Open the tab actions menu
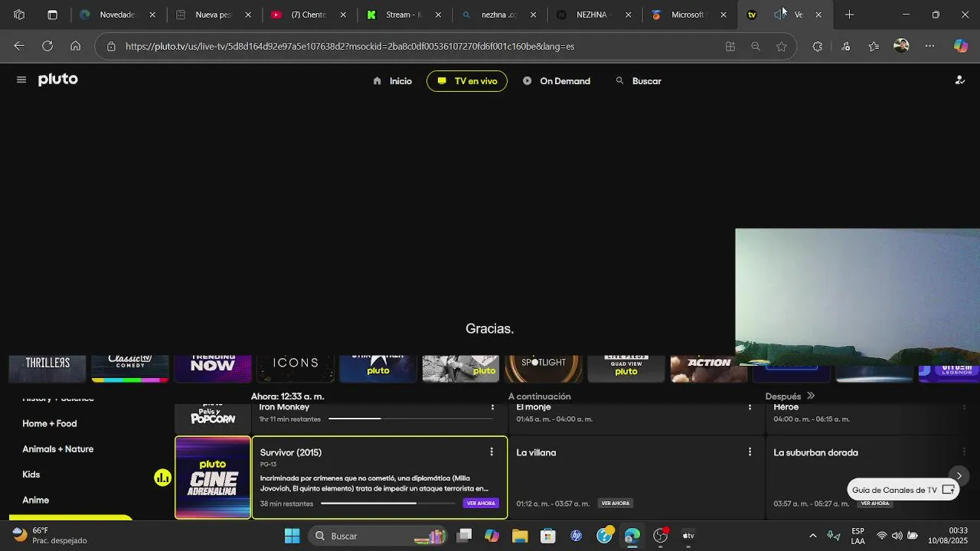 52,15
